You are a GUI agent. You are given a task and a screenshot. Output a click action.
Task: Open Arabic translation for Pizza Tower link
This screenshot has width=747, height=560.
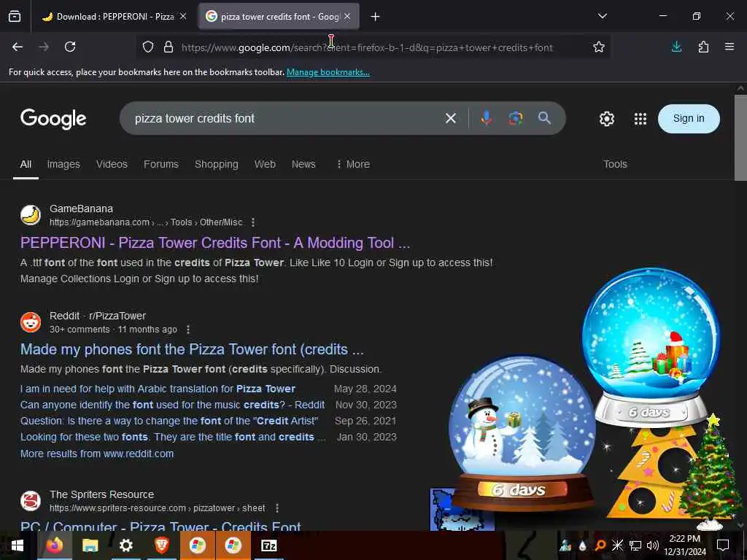coord(158,389)
